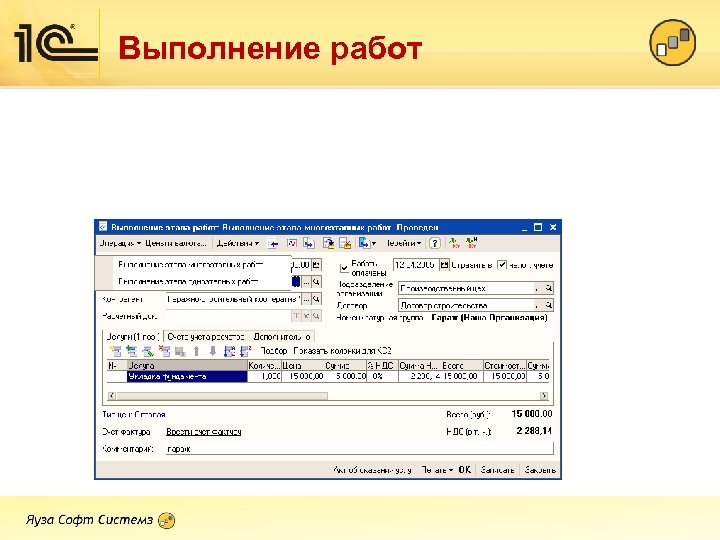Click the horizontal scrollbar right arrow
This screenshot has width=720, height=540.
[x=544, y=395]
